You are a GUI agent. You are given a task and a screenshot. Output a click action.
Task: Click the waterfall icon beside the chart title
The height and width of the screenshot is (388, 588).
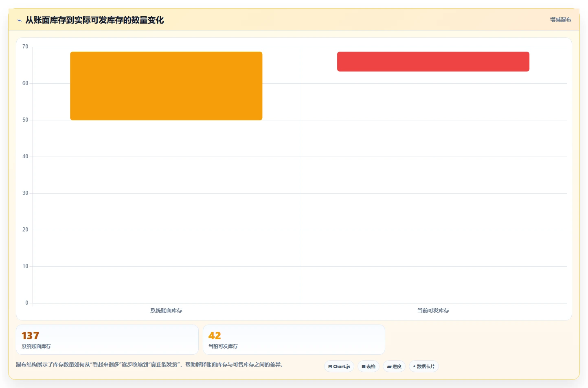tap(19, 20)
